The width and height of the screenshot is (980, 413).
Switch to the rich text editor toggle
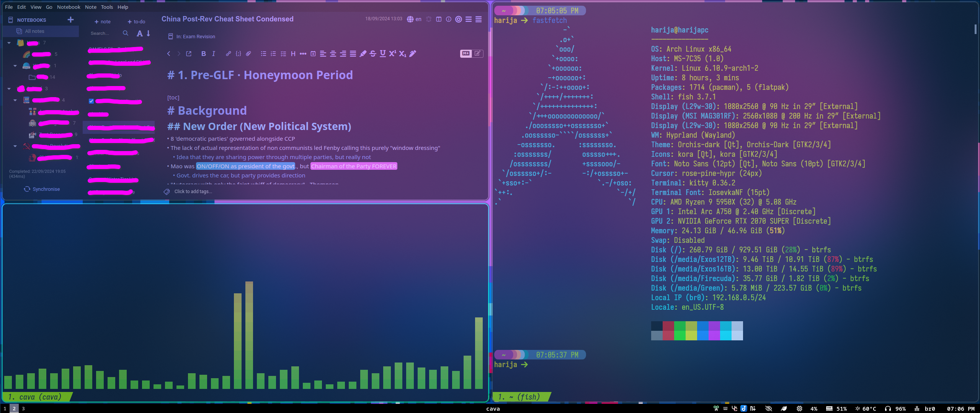click(477, 54)
